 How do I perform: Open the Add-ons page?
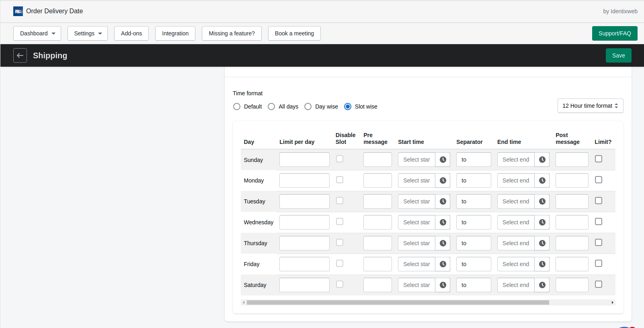point(131,33)
